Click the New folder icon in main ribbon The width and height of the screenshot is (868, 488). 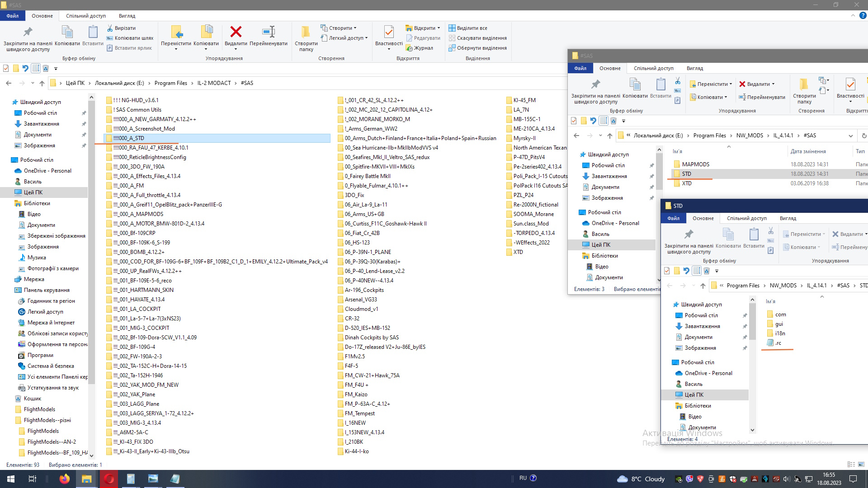306,32
